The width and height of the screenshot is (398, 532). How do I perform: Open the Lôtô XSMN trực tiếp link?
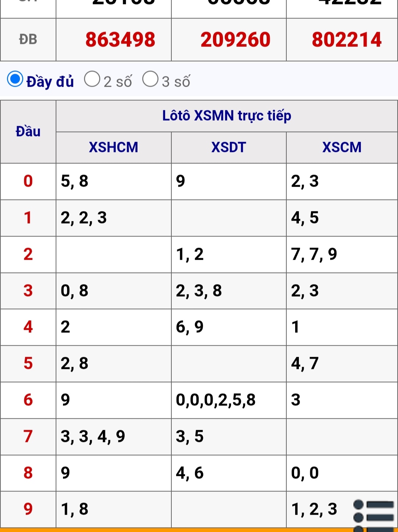pyautogui.click(x=227, y=116)
